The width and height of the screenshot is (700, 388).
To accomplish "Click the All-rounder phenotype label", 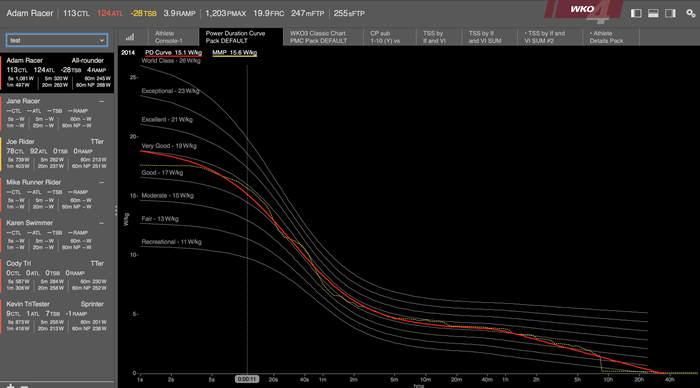I will pos(88,61).
